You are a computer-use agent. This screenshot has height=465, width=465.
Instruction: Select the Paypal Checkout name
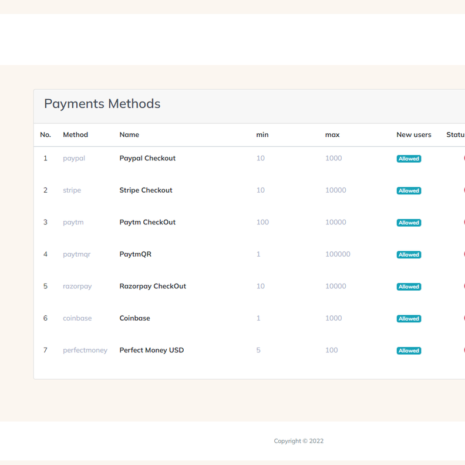pos(147,158)
